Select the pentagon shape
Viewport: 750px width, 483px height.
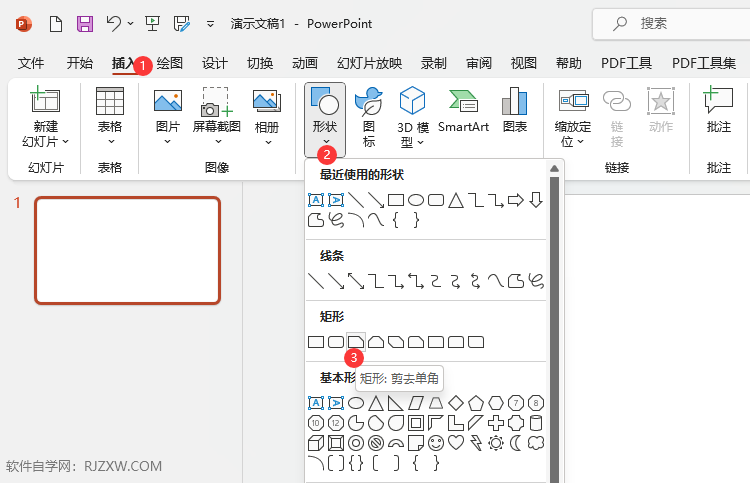point(476,403)
